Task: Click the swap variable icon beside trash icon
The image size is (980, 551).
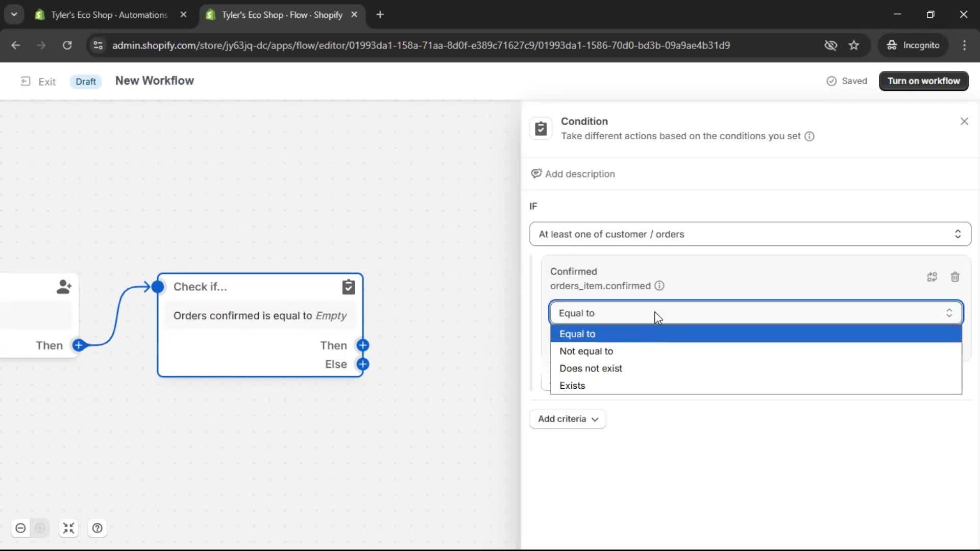Action: [x=932, y=277]
